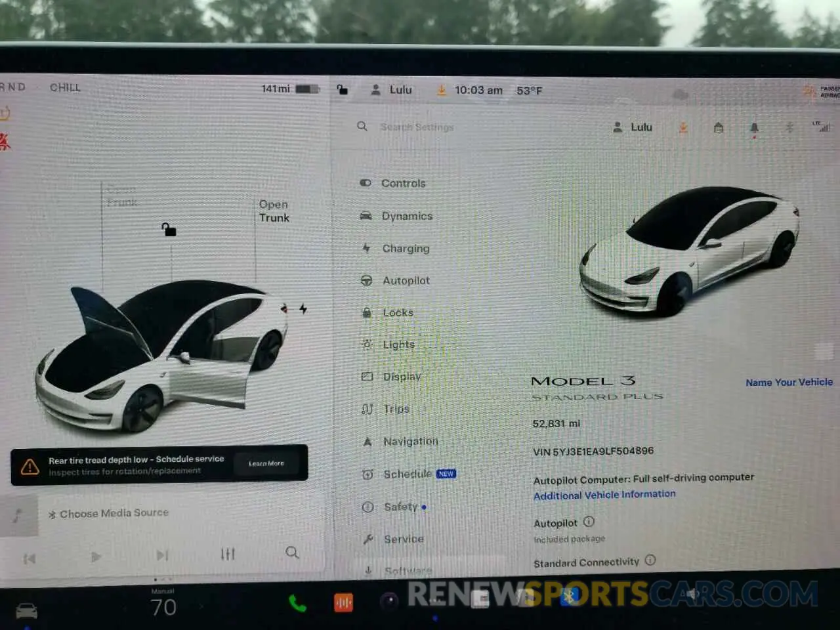Tap the 10:03 am clock

click(478, 90)
